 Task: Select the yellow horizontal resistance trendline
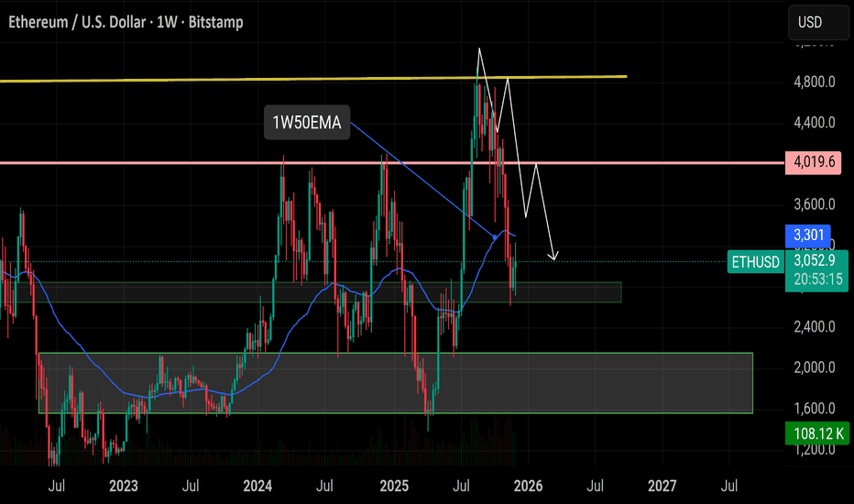pos(275,80)
